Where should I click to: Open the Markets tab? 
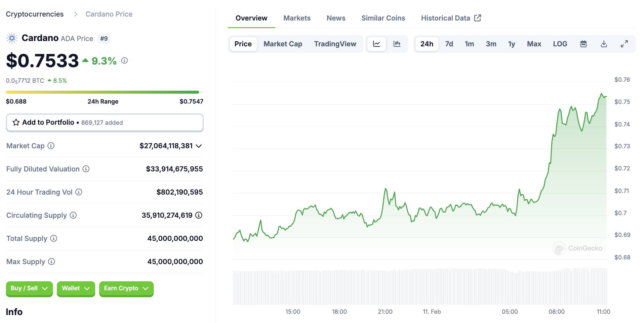[297, 18]
